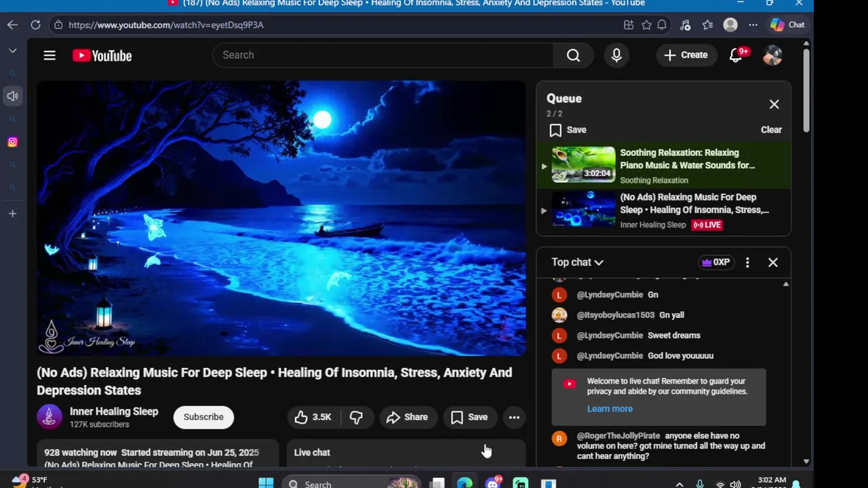
Task: Open the media control music icon in toolbar
Action: (685, 25)
